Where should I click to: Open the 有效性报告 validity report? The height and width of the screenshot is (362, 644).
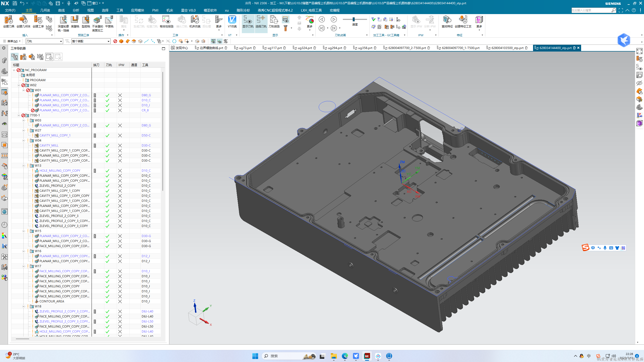pos(167,22)
